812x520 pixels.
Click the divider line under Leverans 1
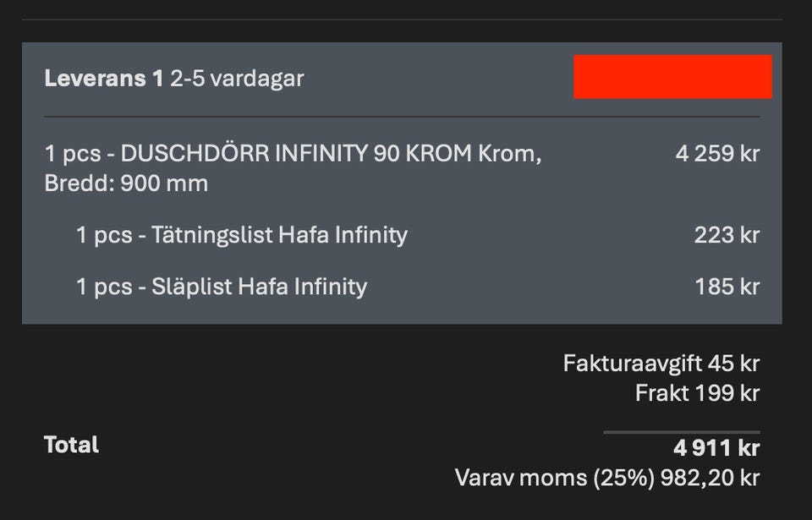click(402, 117)
